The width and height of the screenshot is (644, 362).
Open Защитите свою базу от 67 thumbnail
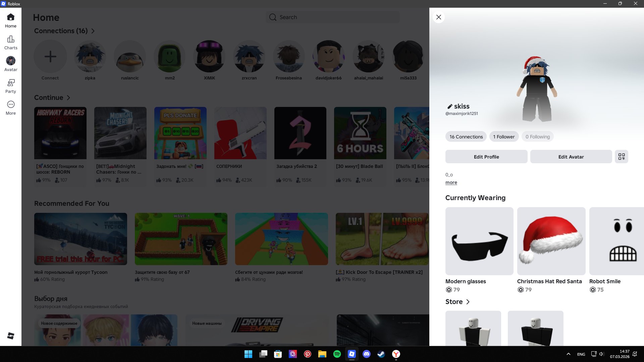click(181, 239)
